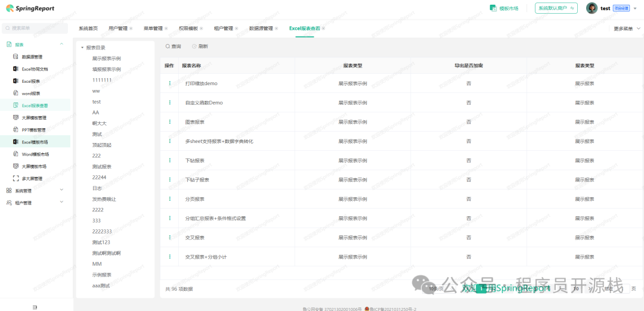Close the 菜单管理 tab
The height and width of the screenshot is (311, 644).
point(166,29)
